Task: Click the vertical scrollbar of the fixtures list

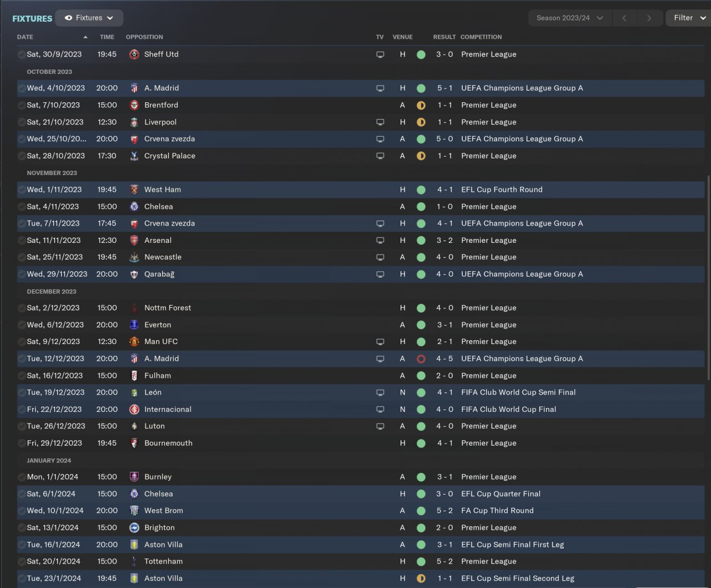Action: (x=708, y=278)
